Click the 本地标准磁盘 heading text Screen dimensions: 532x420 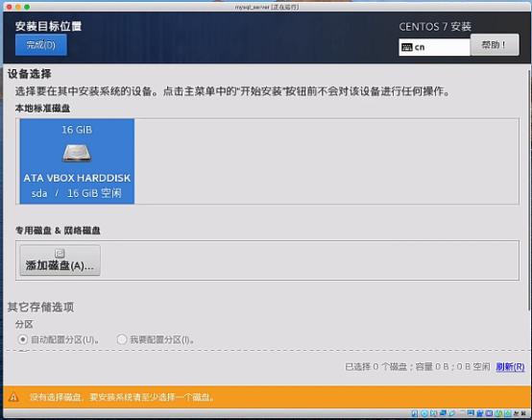(x=42, y=109)
